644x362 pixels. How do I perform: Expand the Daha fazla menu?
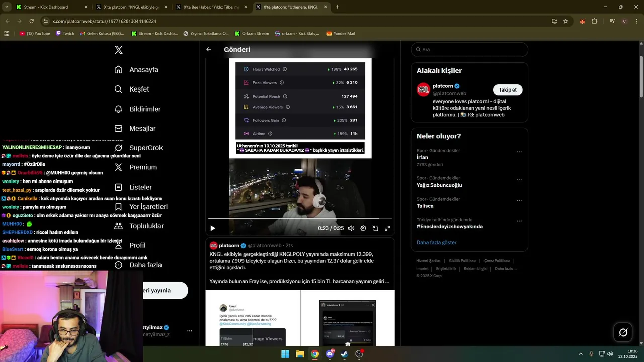coord(138,265)
